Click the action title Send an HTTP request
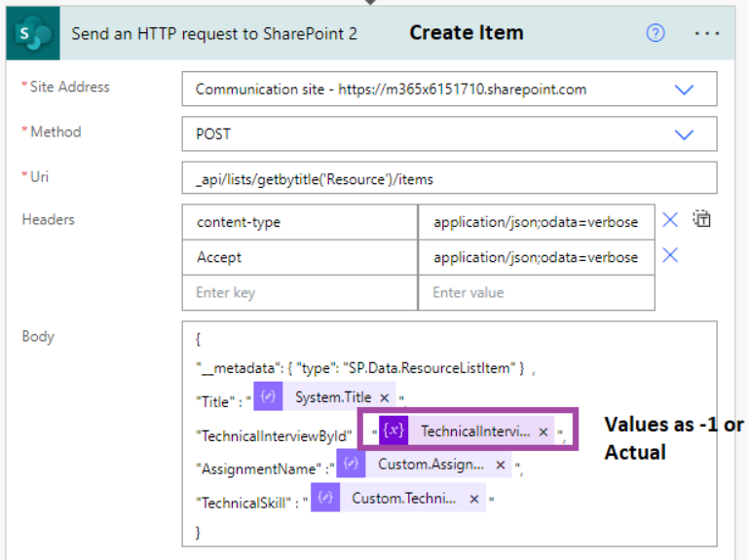The width and height of the screenshot is (749, 560). 214,34
